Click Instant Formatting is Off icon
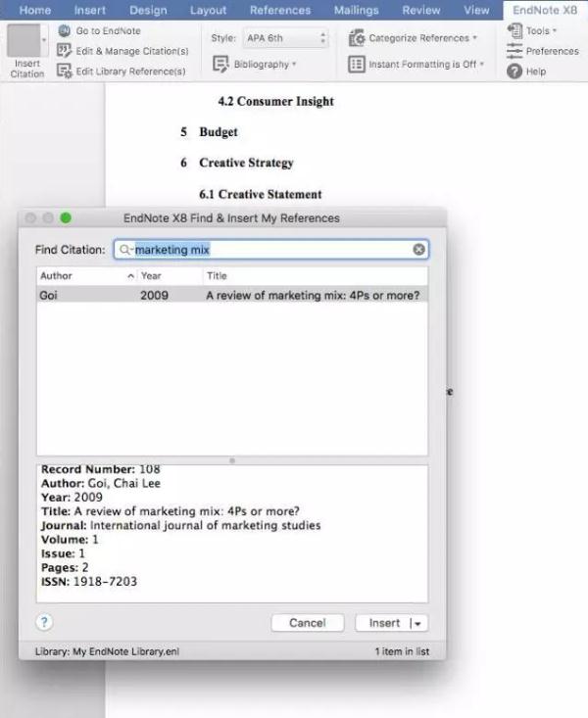The width and height of the screenshot is (588, 718). click(x=356, y=64)
